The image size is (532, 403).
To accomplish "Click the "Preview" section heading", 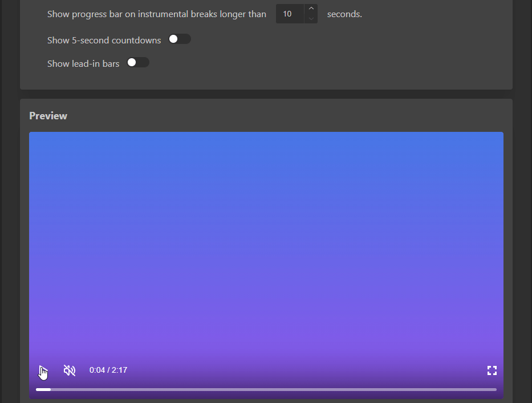I will (48, 116).
